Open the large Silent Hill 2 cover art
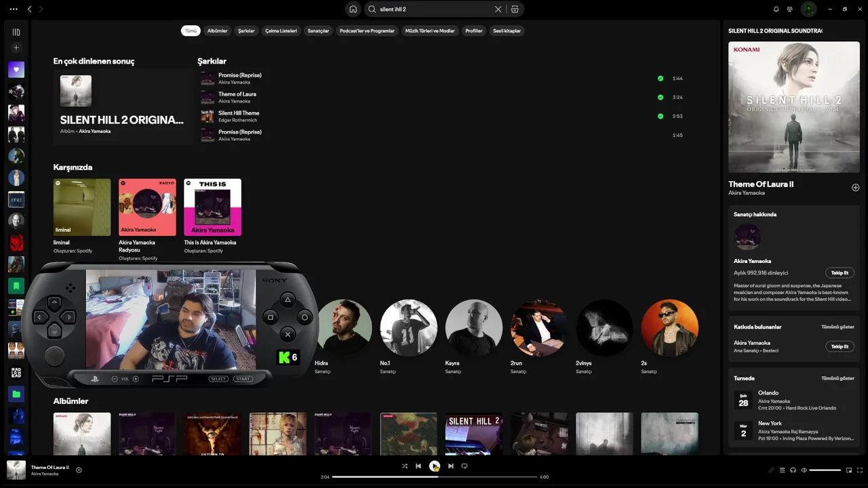This screenshot has width=868, height=488. pos(794,107)
